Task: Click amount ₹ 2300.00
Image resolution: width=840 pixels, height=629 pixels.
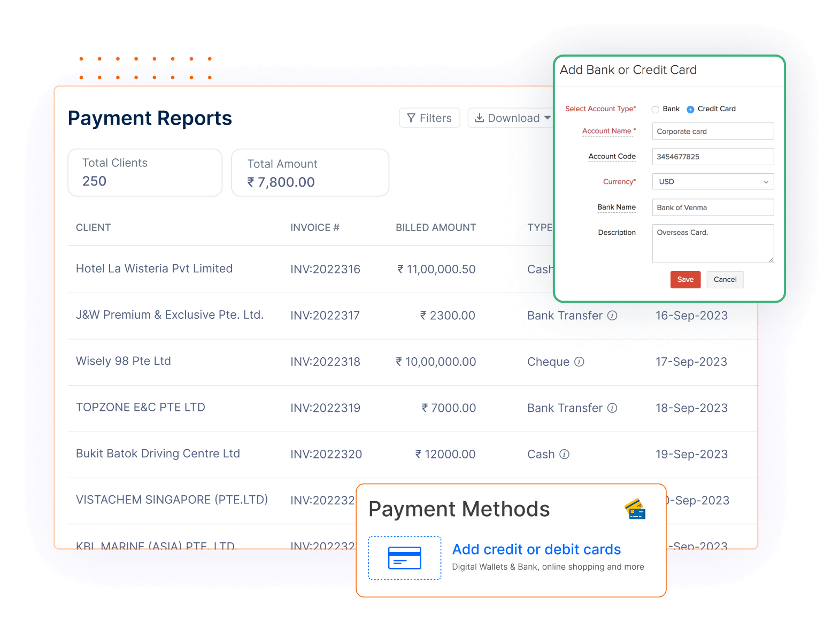Action: [x=448, y=316]
